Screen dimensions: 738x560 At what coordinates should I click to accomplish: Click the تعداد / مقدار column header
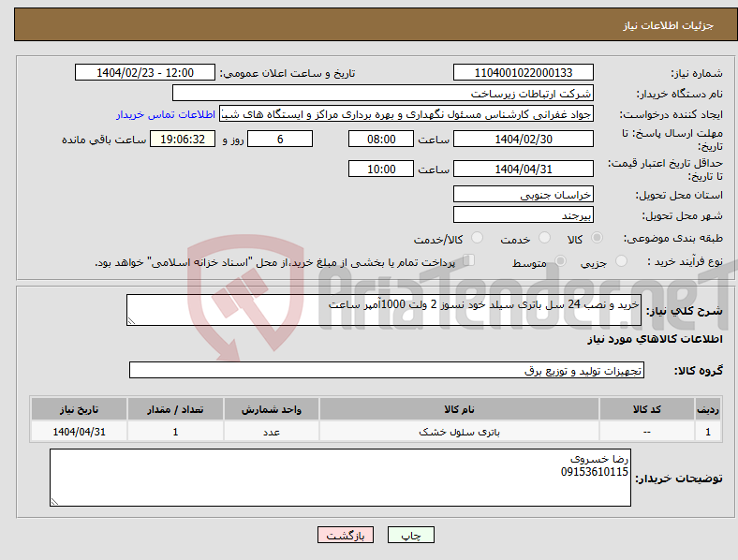pyautogui.click(x=175, y=409)
